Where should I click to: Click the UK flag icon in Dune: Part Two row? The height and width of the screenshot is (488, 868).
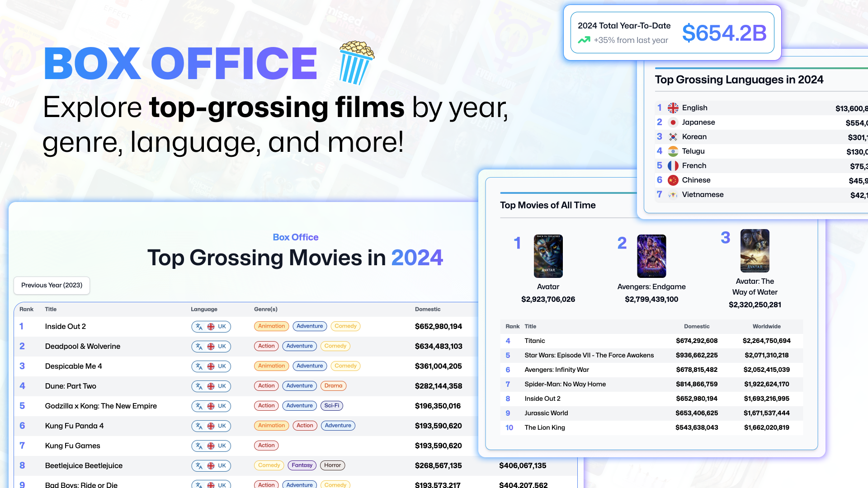tap(211, 386)
